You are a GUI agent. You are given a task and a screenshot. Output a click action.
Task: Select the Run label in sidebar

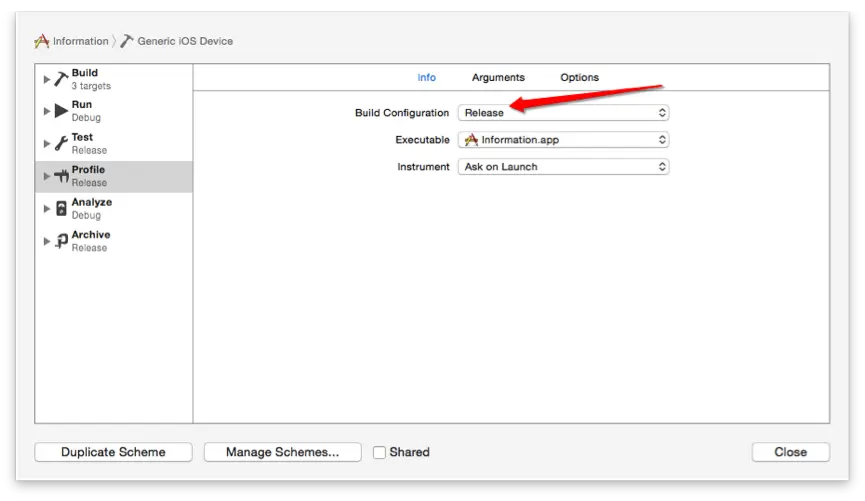[82, 104]
